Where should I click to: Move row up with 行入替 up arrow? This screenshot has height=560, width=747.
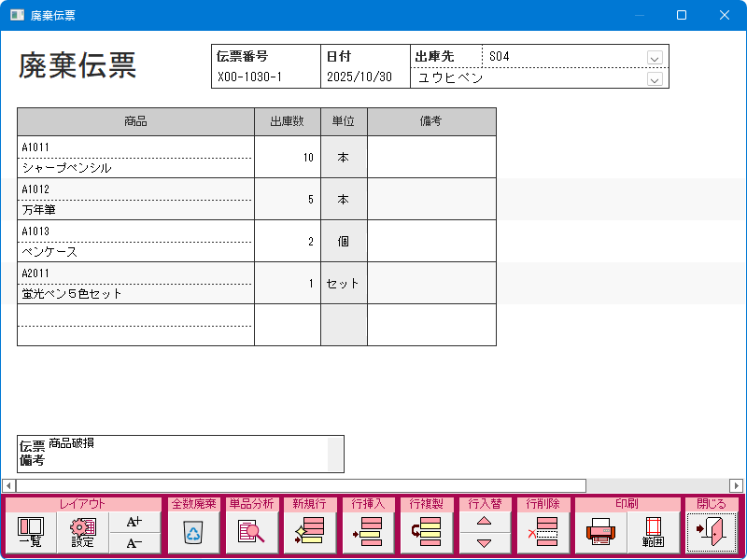484,523
